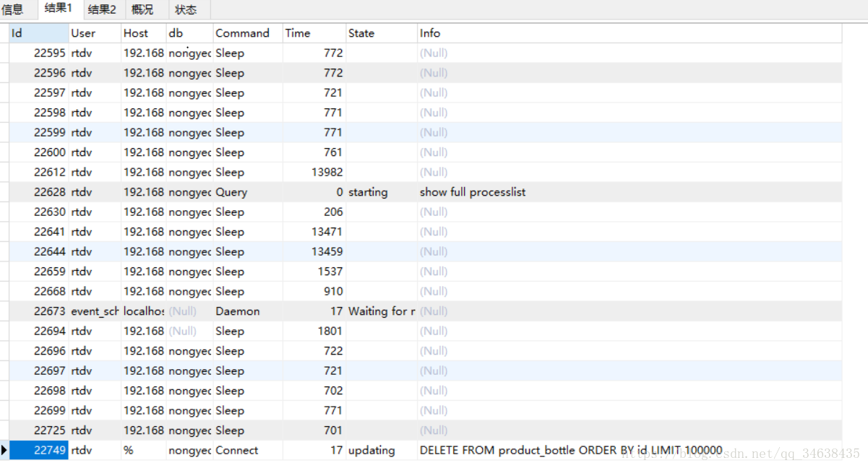
Task: Switch to the 概况 tab
Action: coord(143,9)
